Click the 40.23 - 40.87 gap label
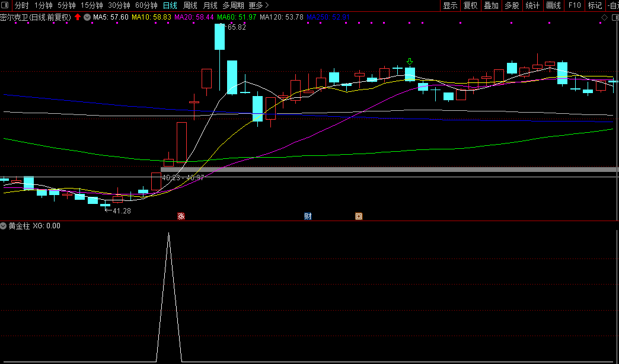This screenshot has height=364, width=619. [183, 178]
